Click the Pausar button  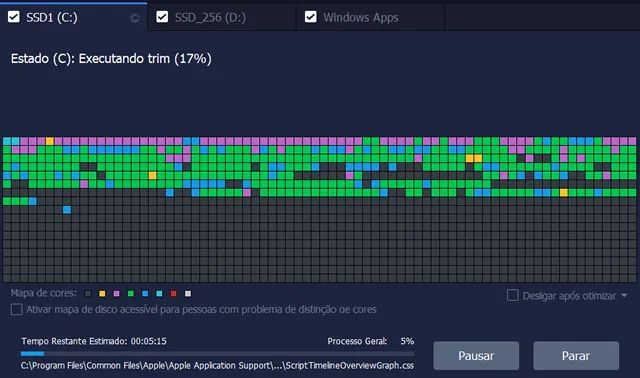pyautogui.click(x=476, y=356)
